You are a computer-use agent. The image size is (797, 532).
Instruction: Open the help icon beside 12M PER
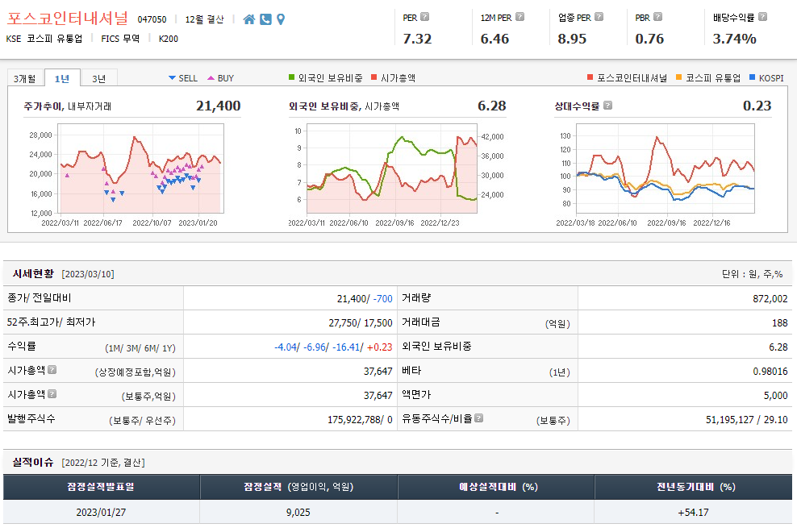click(520, 17)
